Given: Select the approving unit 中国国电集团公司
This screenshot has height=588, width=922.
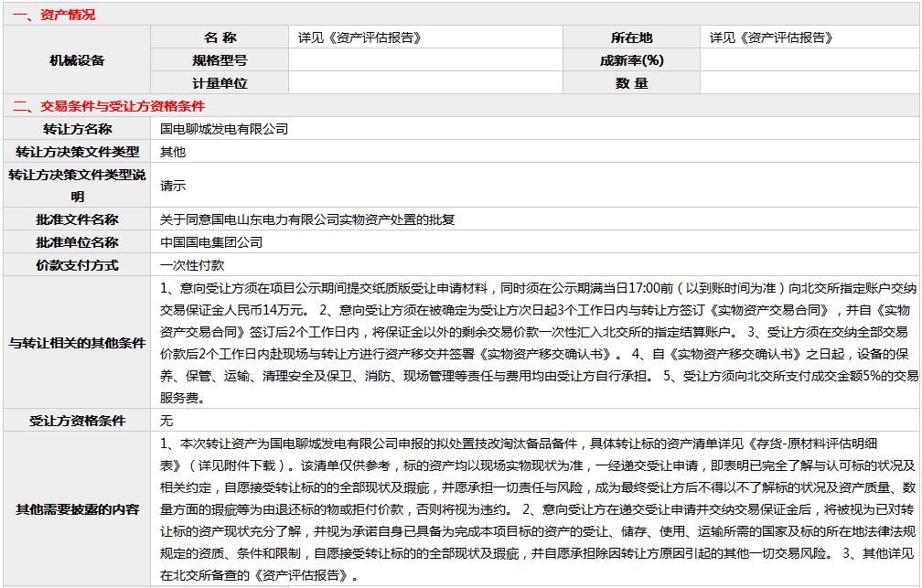Looking at the screenshot, I should click(211, 242).
